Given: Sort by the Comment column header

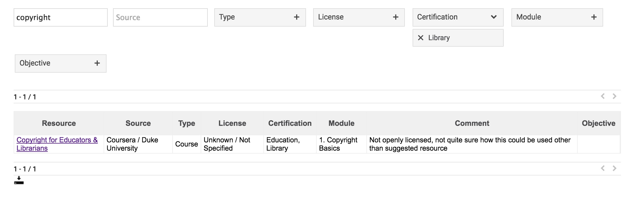Looking at the screenshot, I should [472, 123].
